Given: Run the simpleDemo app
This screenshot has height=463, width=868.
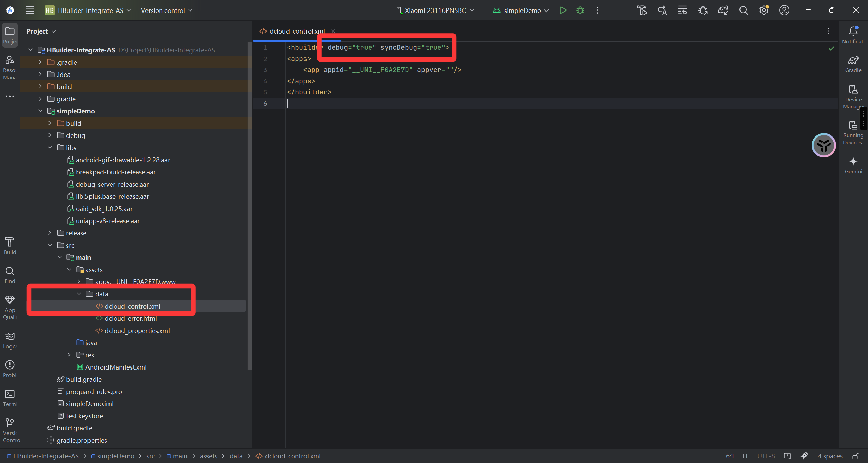Looking at the screenshot, I should (x=563, y=10).
